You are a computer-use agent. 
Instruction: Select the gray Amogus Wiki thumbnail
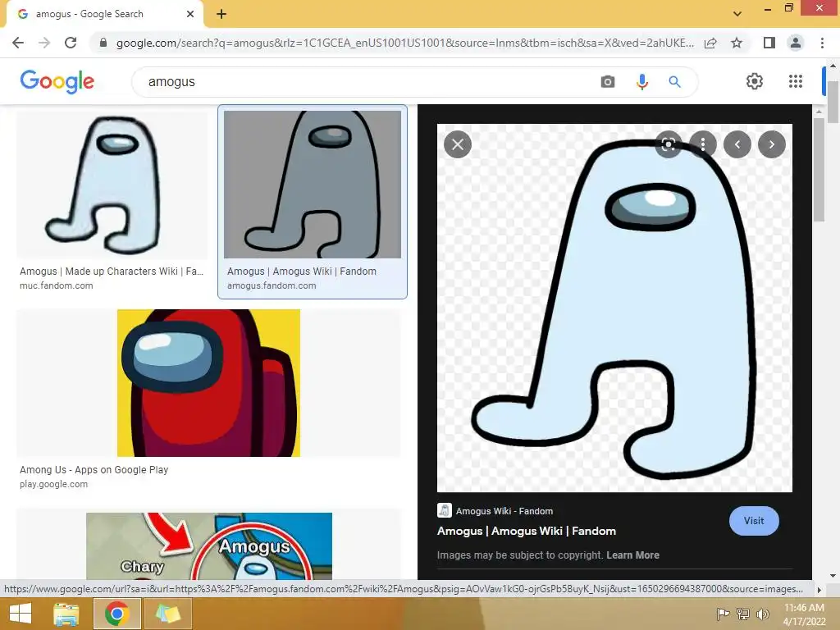pos(313,185)
